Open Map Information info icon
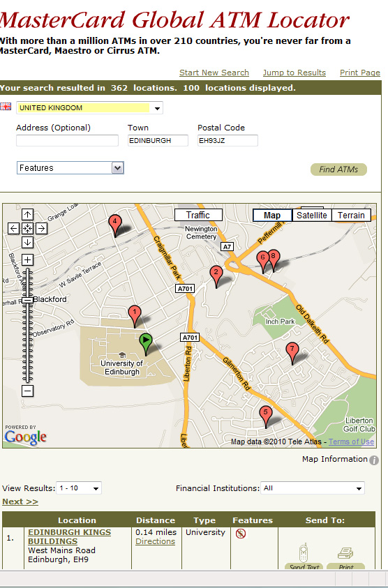This screenshot has height=588, width=388. pyautogui.click(x=374, y=460)
